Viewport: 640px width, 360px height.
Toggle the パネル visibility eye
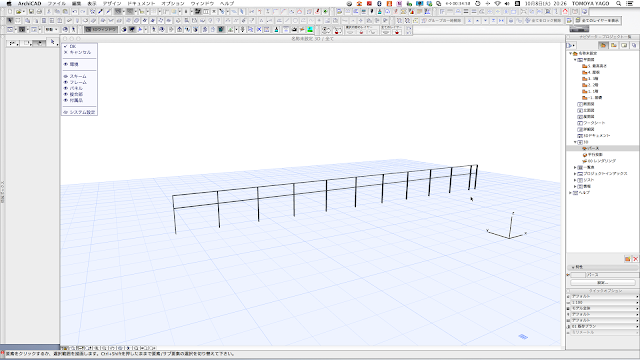click(x=66, y=88)
